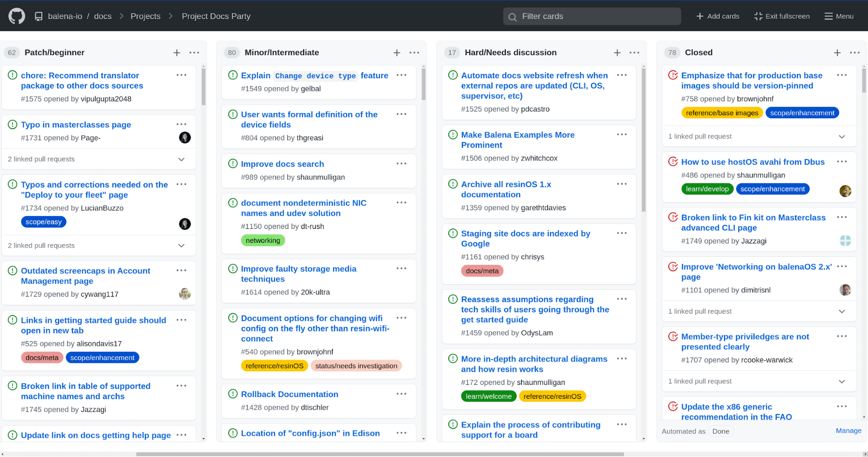Click the Add cards button
Image resolution: width=868 pixels, height=457 pixels.
[x=718, y=16]
